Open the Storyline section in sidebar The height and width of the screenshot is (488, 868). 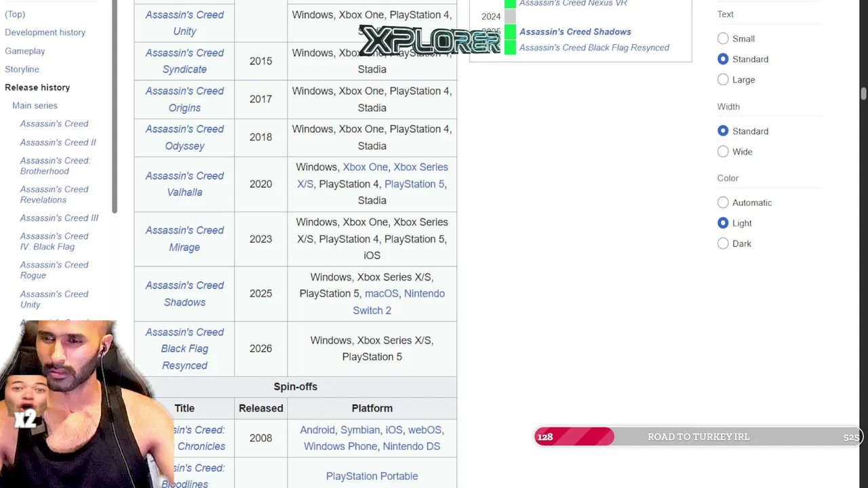tap(22, 69)
